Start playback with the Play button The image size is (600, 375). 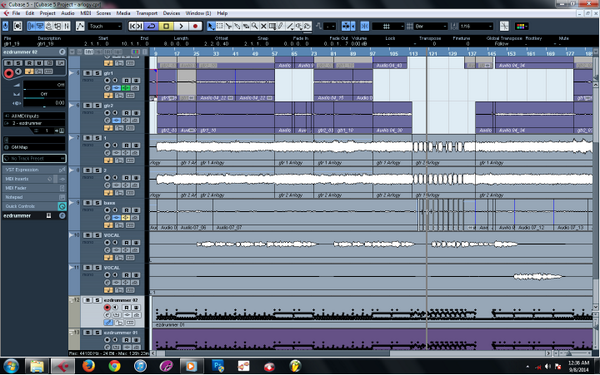tap(181, 26)
